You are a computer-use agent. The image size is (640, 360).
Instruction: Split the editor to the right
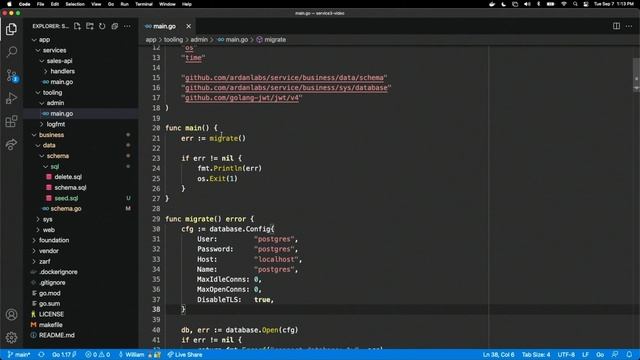click(x=616, y=26)
